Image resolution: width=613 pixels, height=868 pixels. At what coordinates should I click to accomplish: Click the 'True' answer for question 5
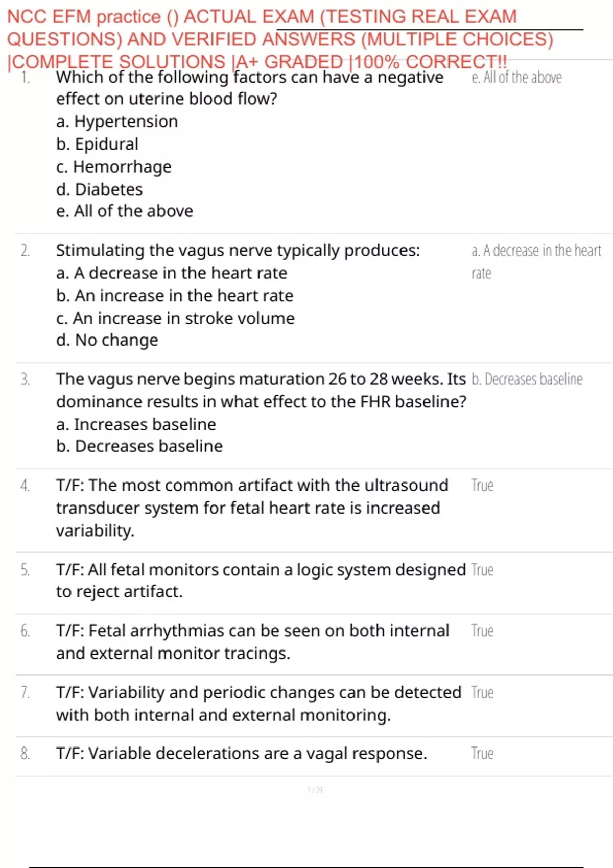(x=482, y=570)
